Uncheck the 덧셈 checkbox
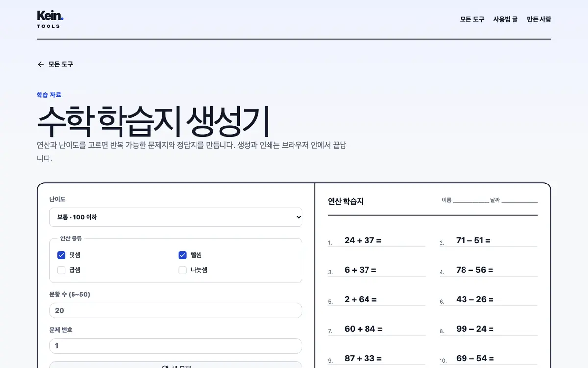588x368 pixels. coord(61,255)
